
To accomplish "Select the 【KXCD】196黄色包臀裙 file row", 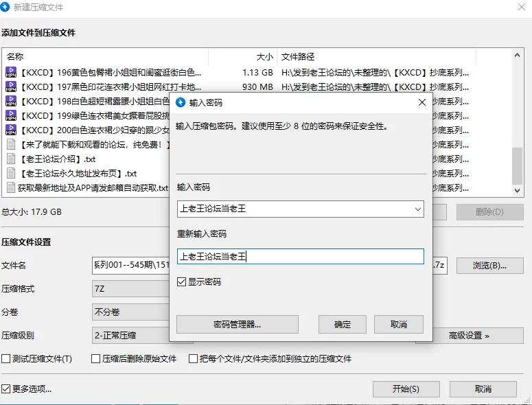I will 239,72.
